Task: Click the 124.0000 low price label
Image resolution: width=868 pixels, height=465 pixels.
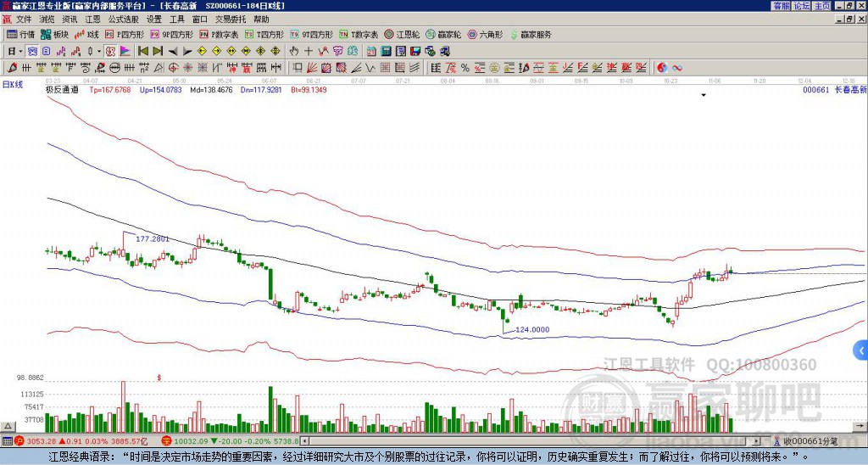Action: (532, 330)
